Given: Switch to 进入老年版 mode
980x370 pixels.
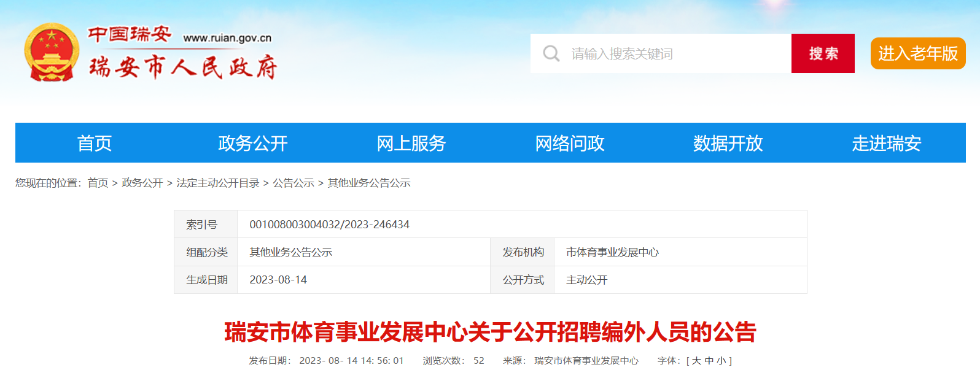Looking at the screenshot, I should tap(918, 53).
